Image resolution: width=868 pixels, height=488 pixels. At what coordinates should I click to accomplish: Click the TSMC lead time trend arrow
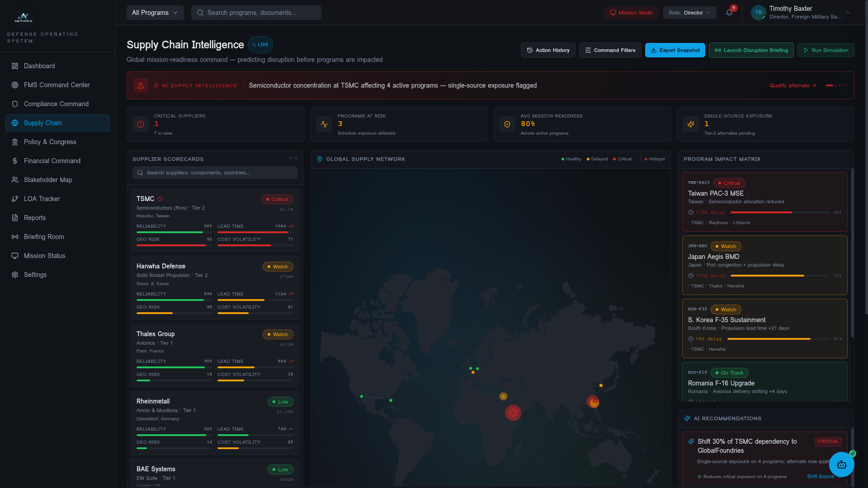pyautogui.click(x=291, y=226)
